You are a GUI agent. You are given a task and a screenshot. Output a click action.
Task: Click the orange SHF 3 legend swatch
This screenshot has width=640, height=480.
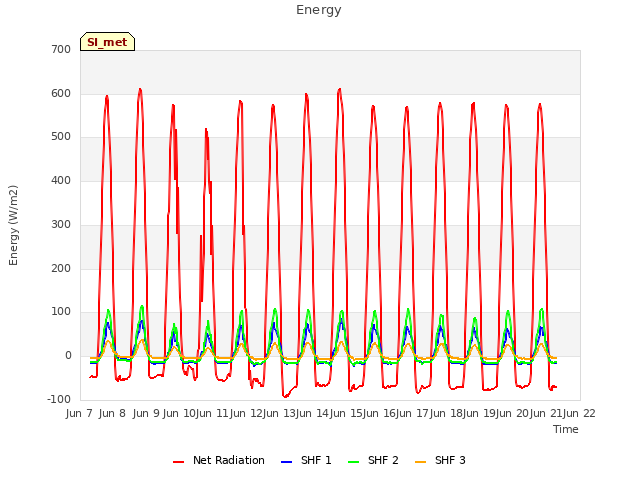pyautogui.click(x=420, y=462)
